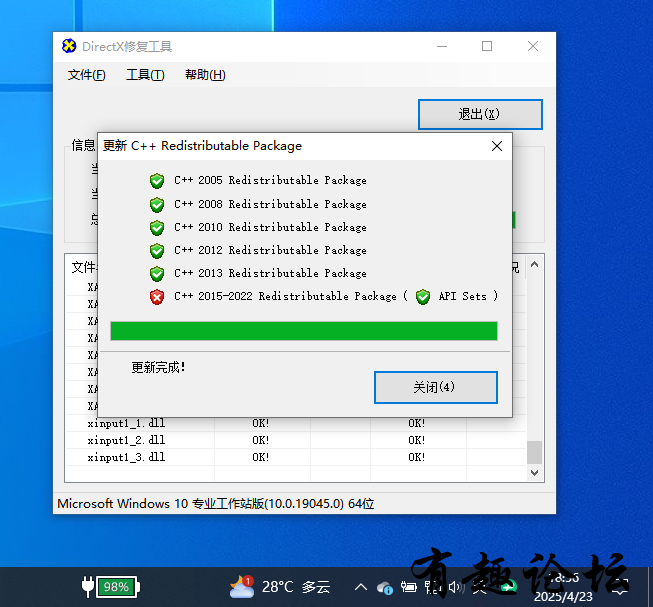Click the API Sets label
Viewport: 653px width, 607px height.
[x=462, y=296]
